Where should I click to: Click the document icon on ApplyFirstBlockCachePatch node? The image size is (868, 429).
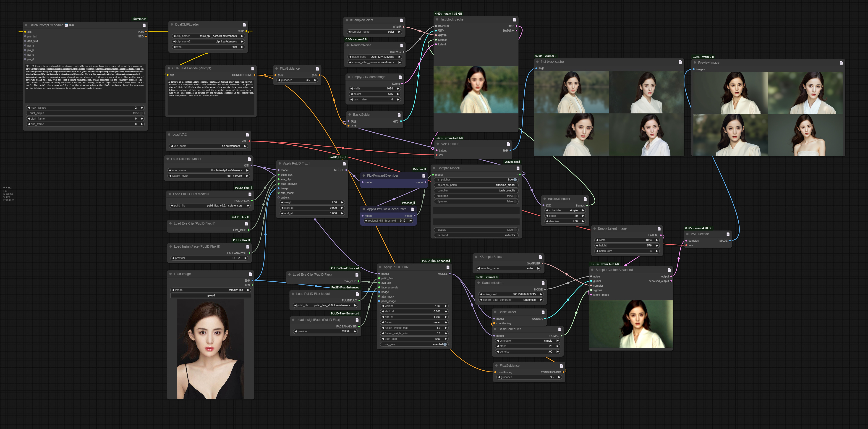point(413,209)
